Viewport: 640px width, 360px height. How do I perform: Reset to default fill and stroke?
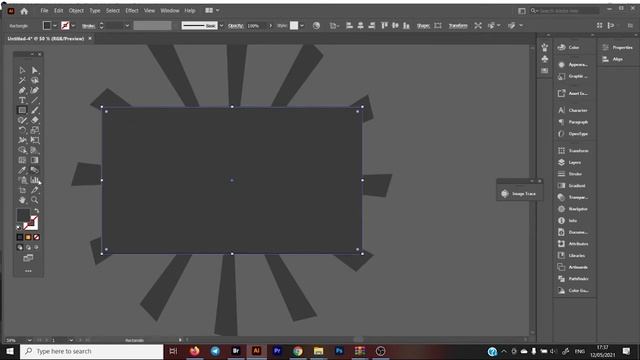(19, 228)
